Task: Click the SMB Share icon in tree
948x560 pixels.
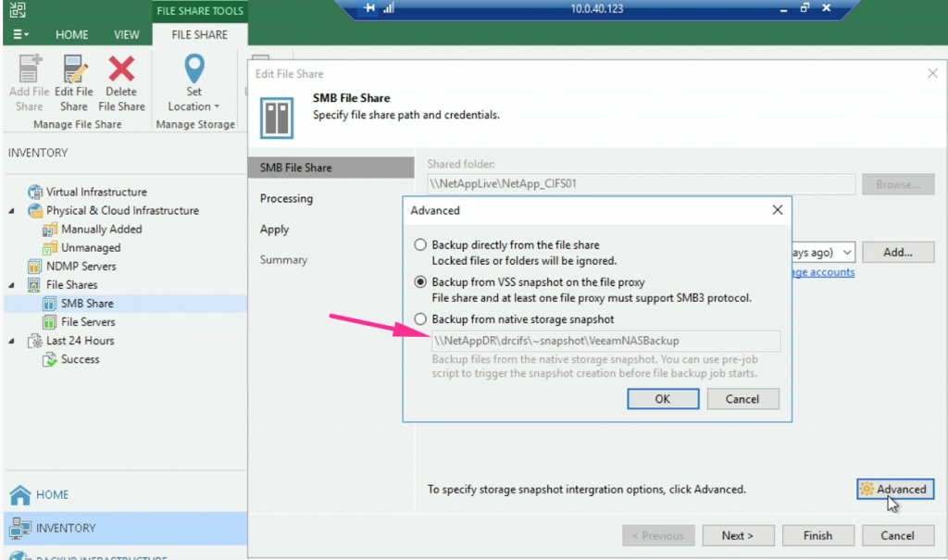Action: [x=50, y=304]
